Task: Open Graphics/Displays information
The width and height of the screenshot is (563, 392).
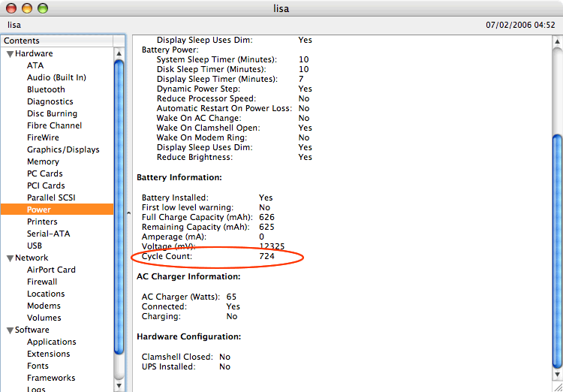Action: pos(63,149)
